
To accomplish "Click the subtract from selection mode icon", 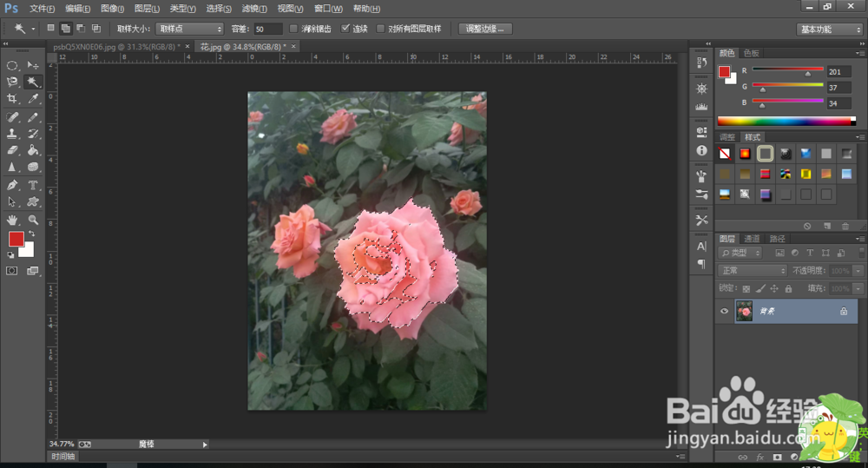I will 81,29.
